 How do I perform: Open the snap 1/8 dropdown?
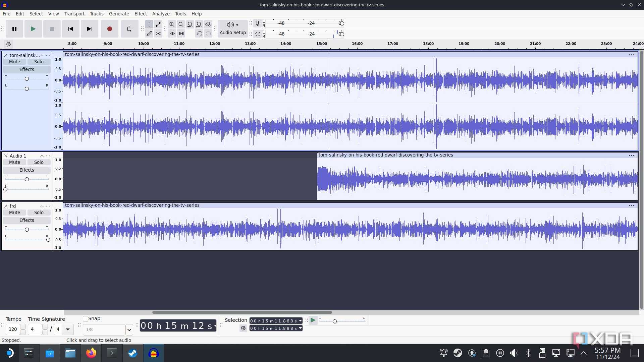pos(129,330)
